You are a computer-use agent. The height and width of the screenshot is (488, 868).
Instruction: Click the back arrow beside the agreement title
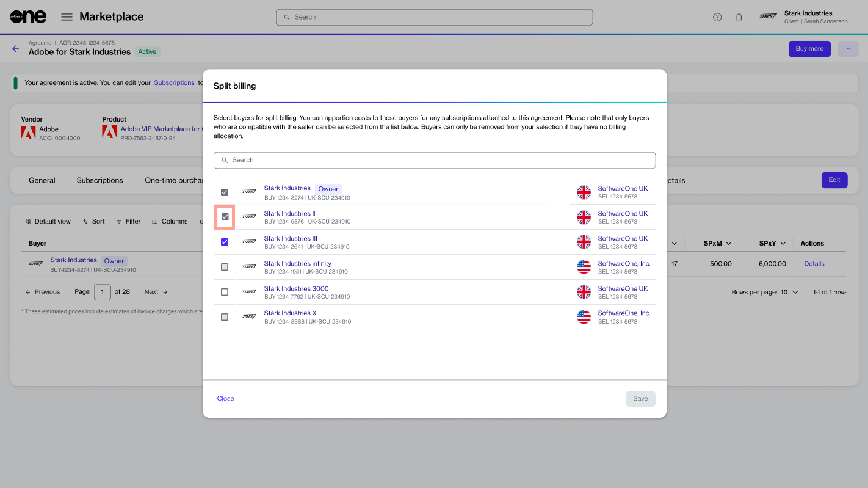(16, 49)
